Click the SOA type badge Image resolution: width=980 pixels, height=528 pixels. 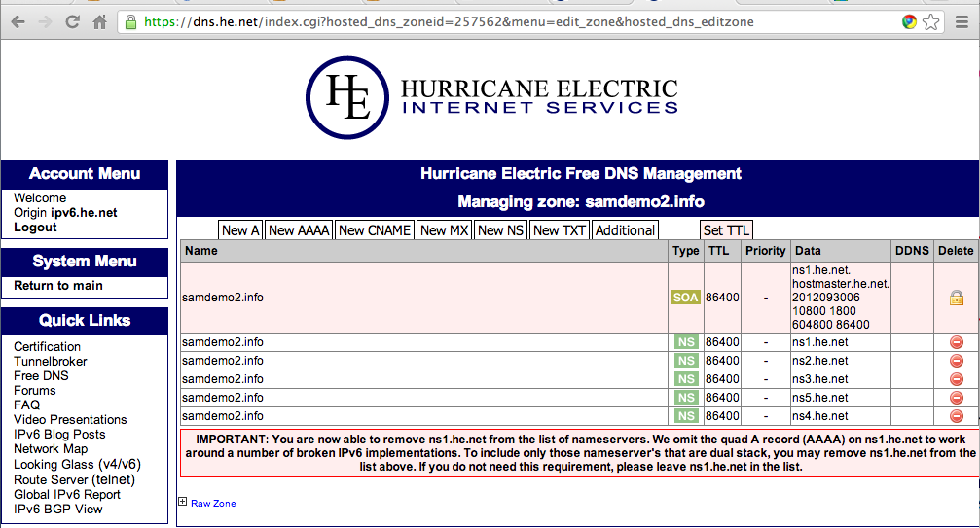click(x=686, y=298)
